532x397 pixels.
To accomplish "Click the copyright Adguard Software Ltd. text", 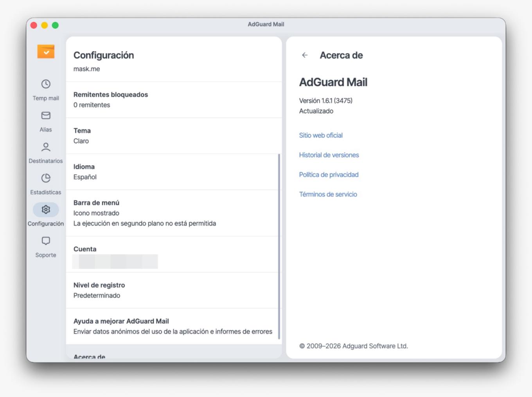I will point(354,346).
